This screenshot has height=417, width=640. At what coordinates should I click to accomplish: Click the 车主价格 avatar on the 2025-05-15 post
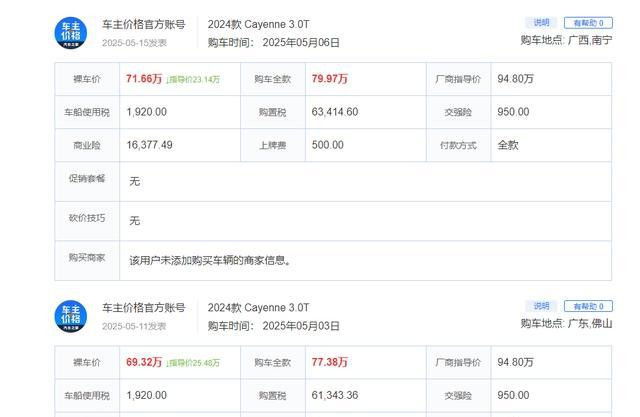[x=71, y=33]
